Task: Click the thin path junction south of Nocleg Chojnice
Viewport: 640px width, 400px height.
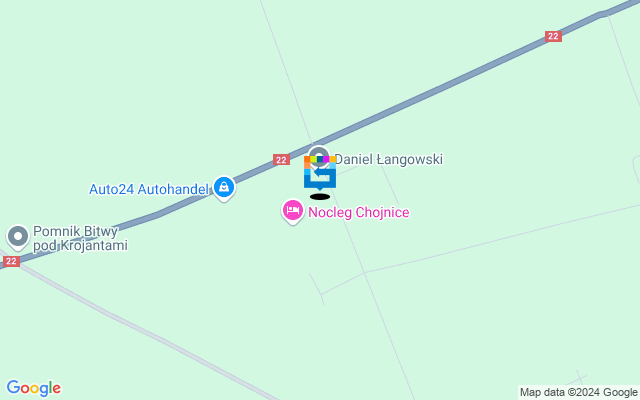Action: pos(364,273)
